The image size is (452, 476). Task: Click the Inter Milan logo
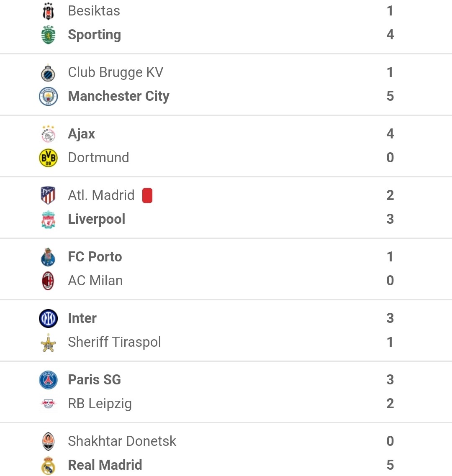pyautogui.click(x=48, y=318)
